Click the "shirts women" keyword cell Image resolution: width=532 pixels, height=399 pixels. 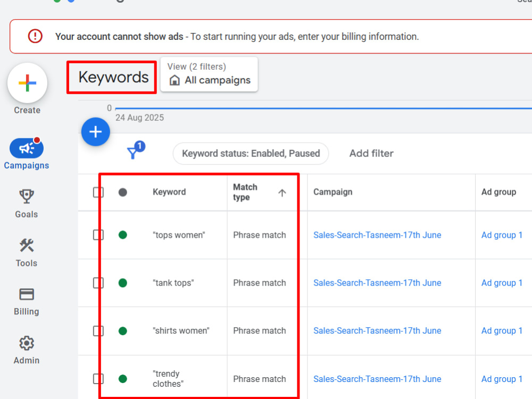tap(181, 330)
